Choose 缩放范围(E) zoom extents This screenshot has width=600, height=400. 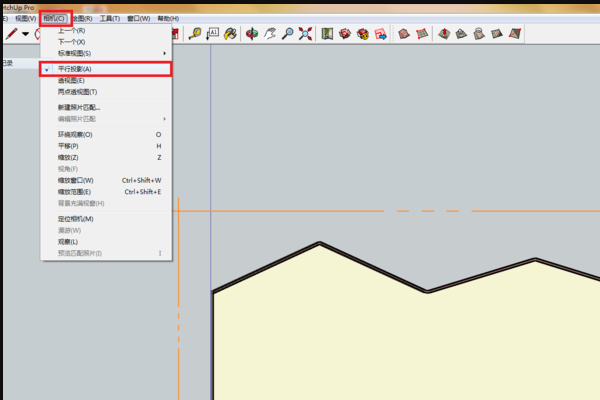(106, 192)
